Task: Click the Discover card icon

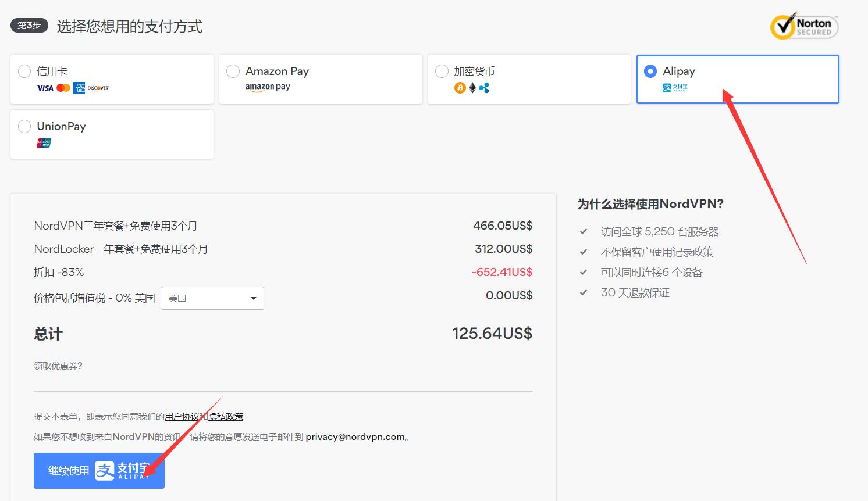Action: point(97,88)
